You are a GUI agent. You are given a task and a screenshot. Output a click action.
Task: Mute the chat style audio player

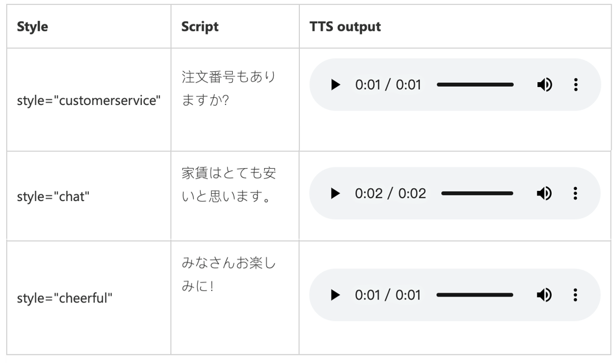pyautogui.click(x=545, y=194)
